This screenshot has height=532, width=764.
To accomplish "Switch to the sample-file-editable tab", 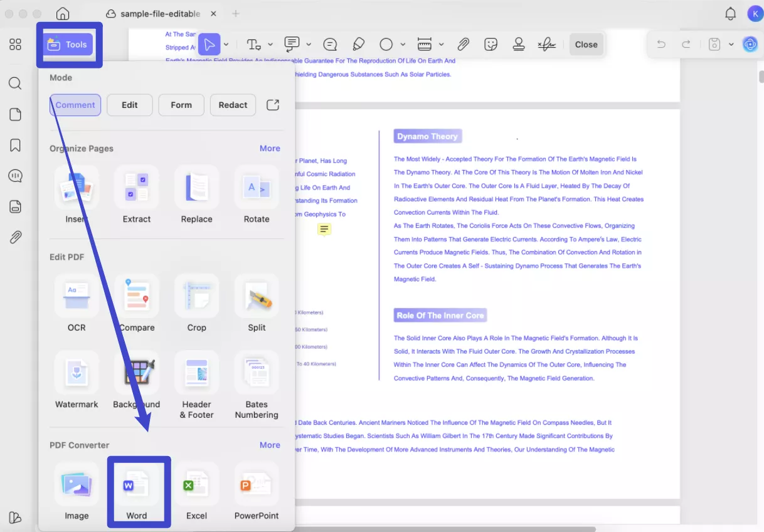I will pyautogui.click(x=159, y=13).
